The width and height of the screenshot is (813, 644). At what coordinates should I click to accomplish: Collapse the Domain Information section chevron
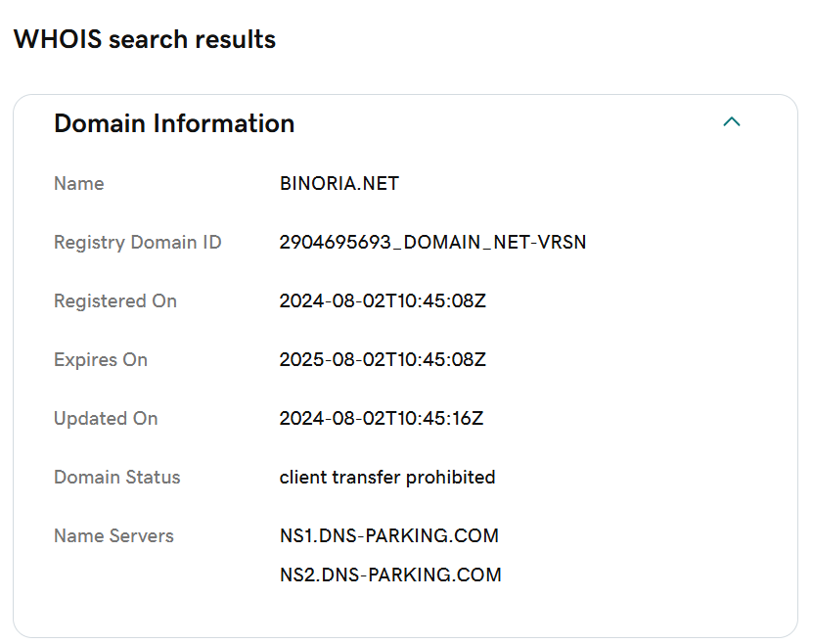(x=732, y=122)
